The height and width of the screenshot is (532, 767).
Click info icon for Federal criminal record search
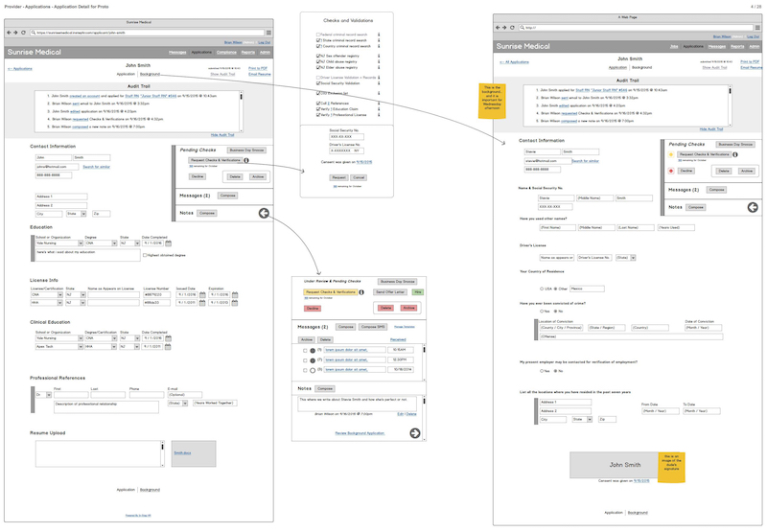[x=379, y=35]
